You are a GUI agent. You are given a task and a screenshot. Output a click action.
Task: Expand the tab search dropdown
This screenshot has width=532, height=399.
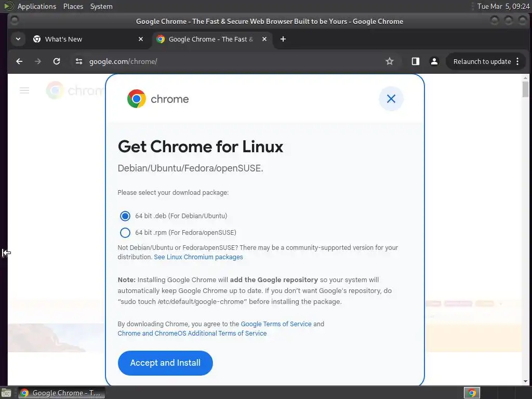click(18, 39)
